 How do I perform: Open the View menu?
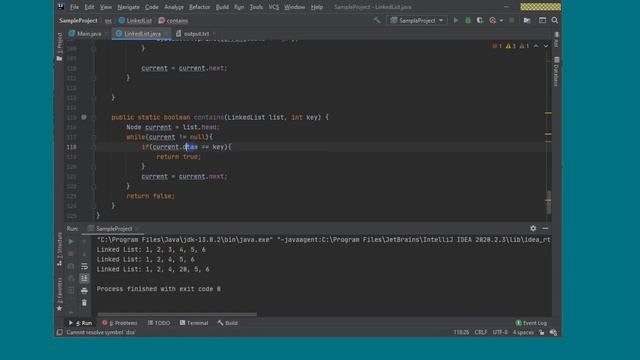point(106,7)
